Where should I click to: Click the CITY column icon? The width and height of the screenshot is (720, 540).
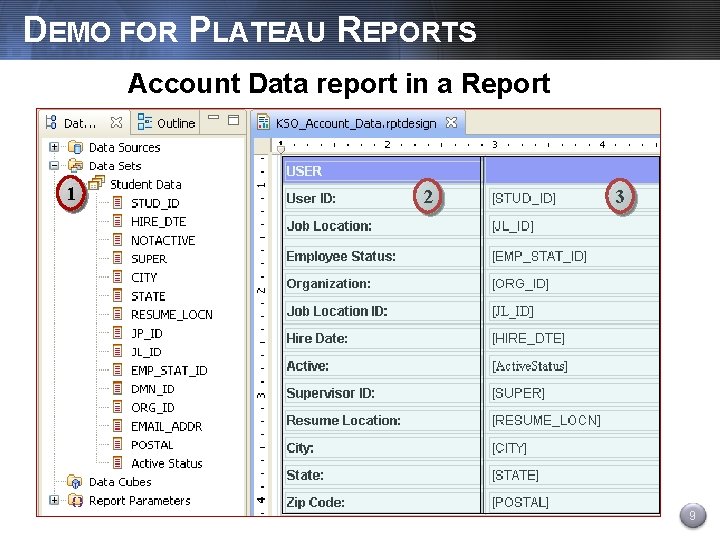[x=118, y=277]
